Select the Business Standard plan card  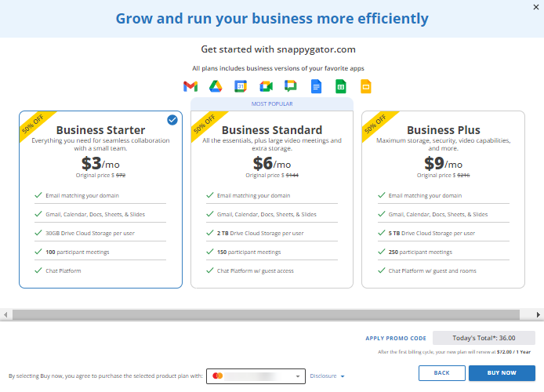click(272, 199)
